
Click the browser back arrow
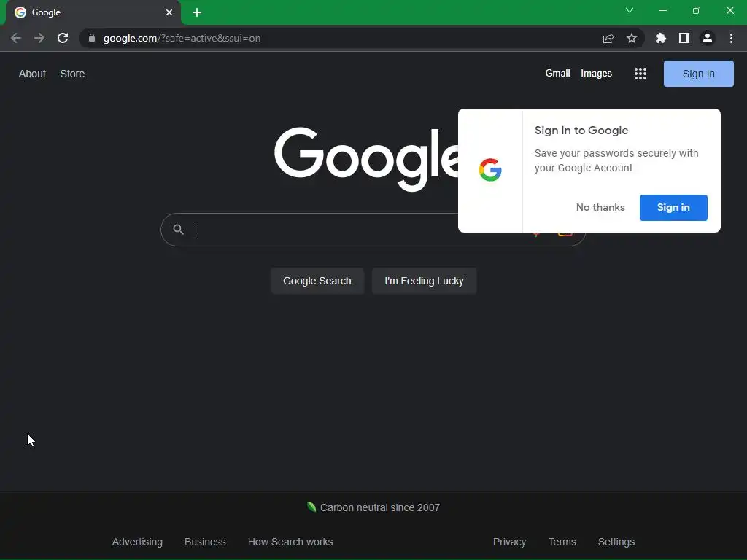tap(16, 38)
